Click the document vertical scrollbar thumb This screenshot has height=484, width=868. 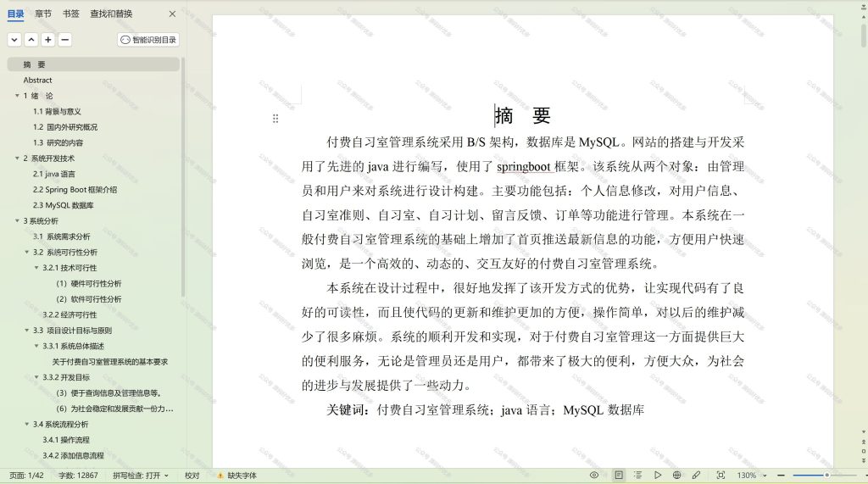pyautogui.click(x=864, y=35)
